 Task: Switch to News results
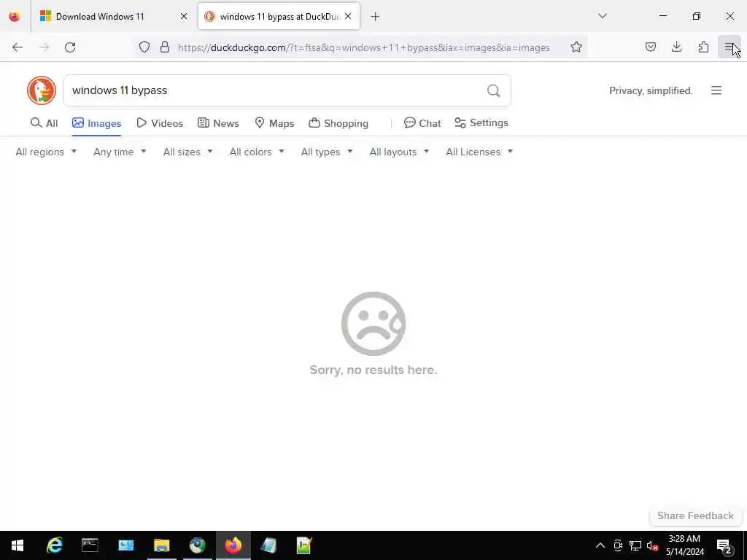[x=218, y=123]
